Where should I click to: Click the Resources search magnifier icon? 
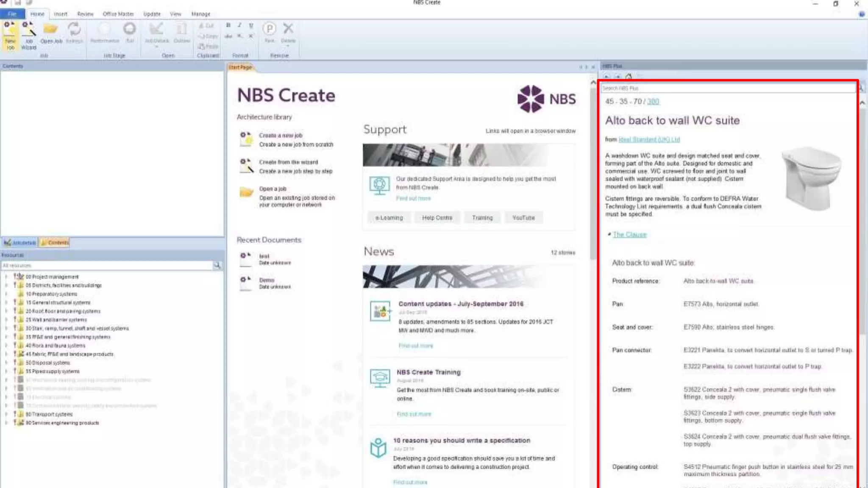(217, 265)
